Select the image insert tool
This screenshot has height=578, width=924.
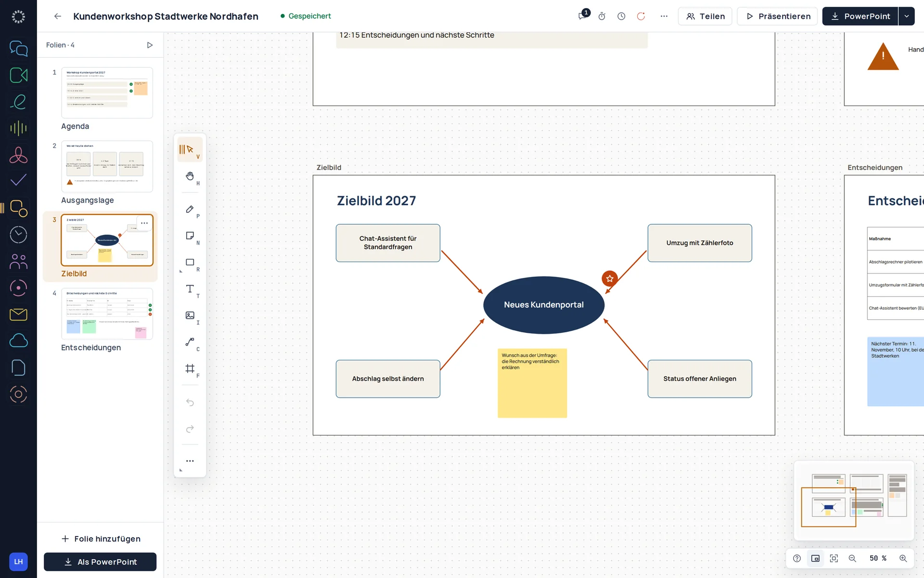(190, 315)
